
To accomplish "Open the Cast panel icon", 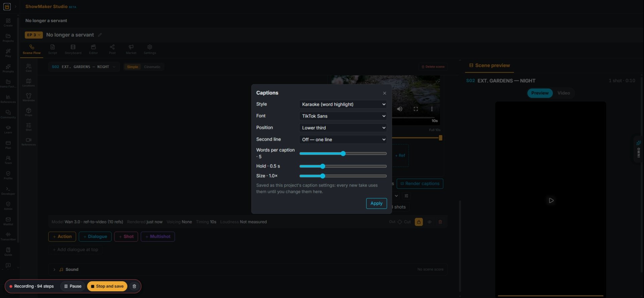I will [x=29, y=68].
